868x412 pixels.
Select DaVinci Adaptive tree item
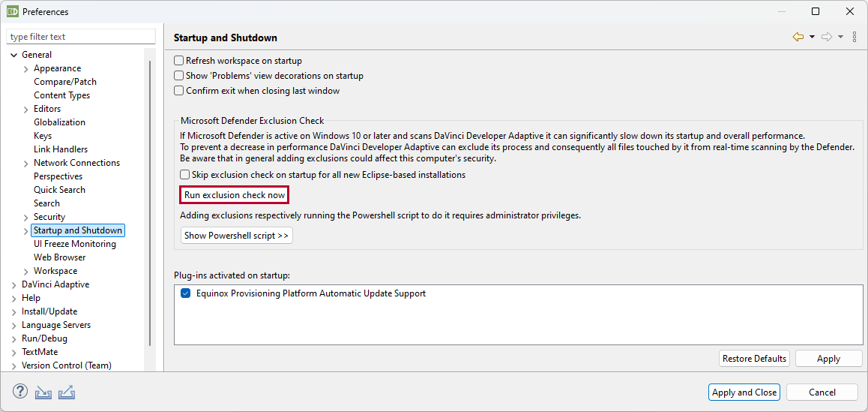coord(55,284)
